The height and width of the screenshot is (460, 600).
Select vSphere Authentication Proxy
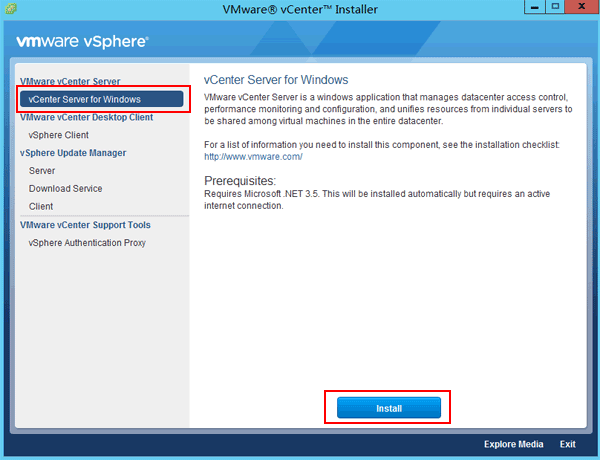(87, 243)
